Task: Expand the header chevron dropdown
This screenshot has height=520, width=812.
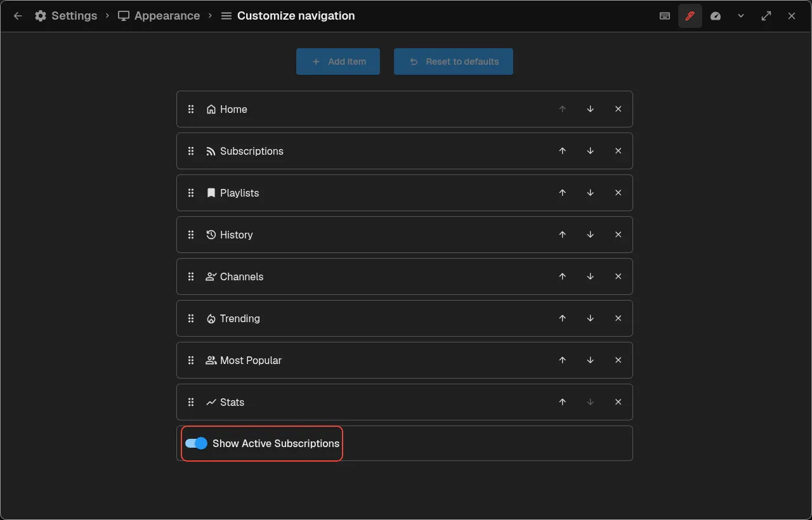Action: 741,16
